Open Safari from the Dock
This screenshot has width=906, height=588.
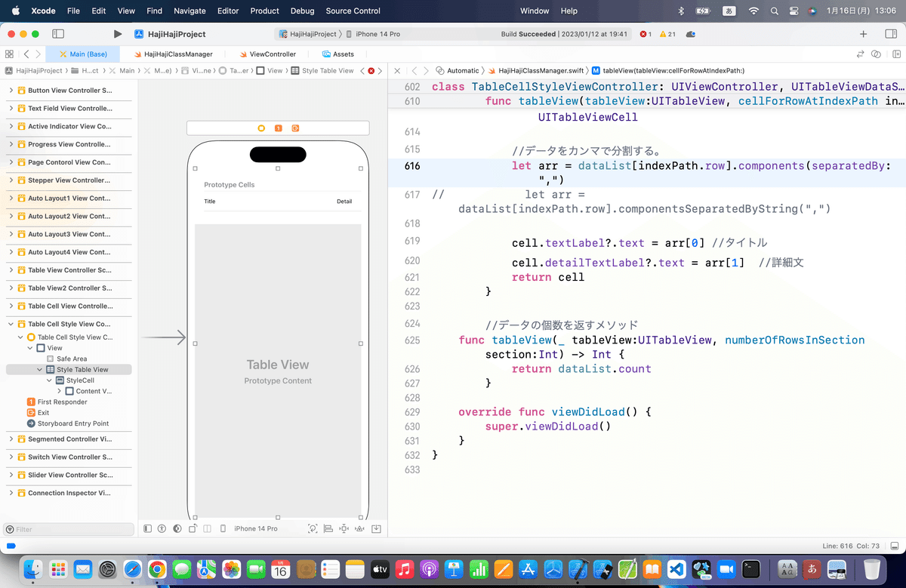[x=133, y=568]
